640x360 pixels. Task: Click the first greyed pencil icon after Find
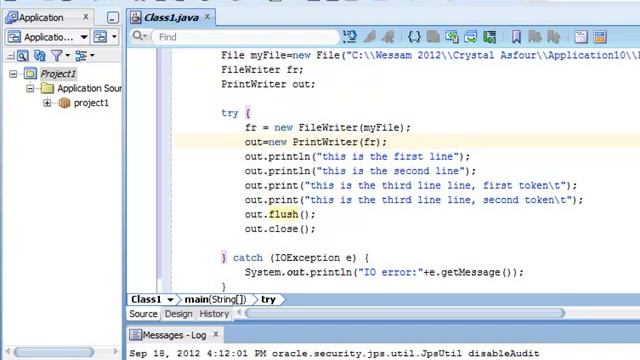pyautogui.click(x=369, y=37)
